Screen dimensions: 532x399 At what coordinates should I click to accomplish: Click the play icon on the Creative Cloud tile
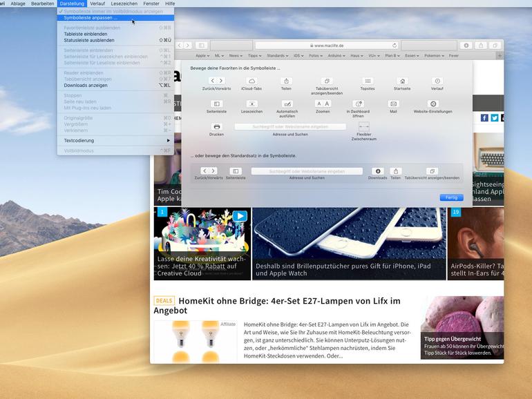(x=240, y=216)
